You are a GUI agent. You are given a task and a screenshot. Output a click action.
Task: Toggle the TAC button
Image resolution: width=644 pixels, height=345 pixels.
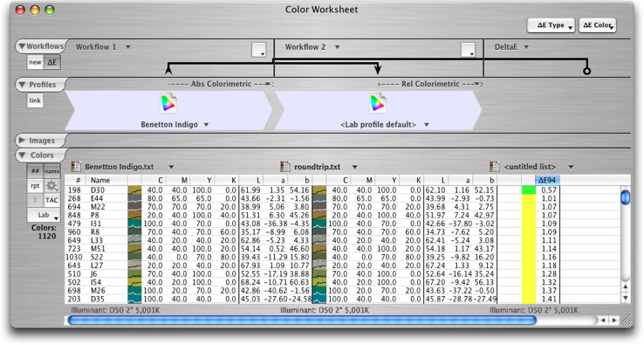[51, 200]
